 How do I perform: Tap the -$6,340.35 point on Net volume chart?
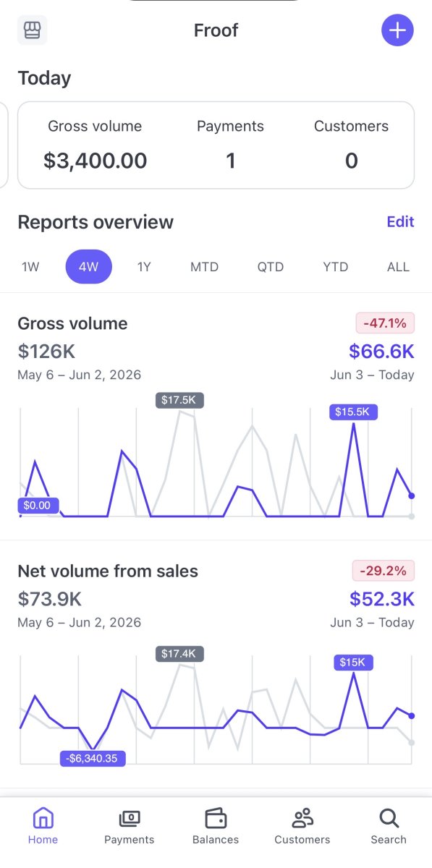93,758
